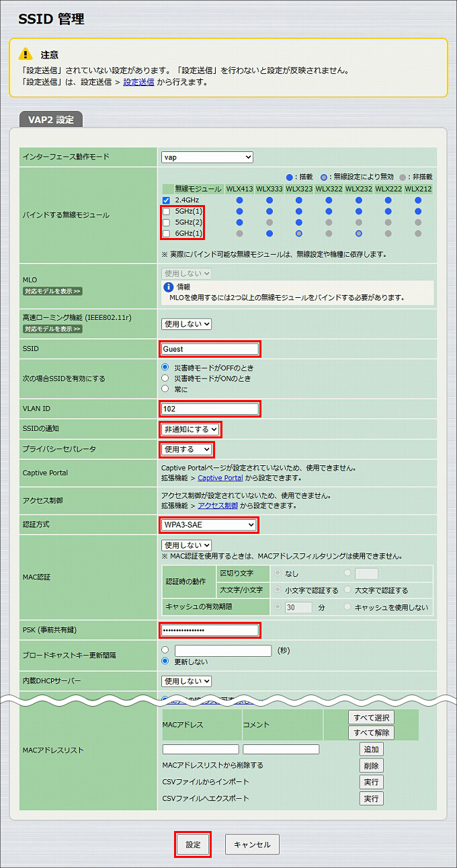Image resolution: width=457 pixels, height=868 pixels.
Task: Open the 認証方式 WPA3-SAE dropdown
Action: point(209,524)
